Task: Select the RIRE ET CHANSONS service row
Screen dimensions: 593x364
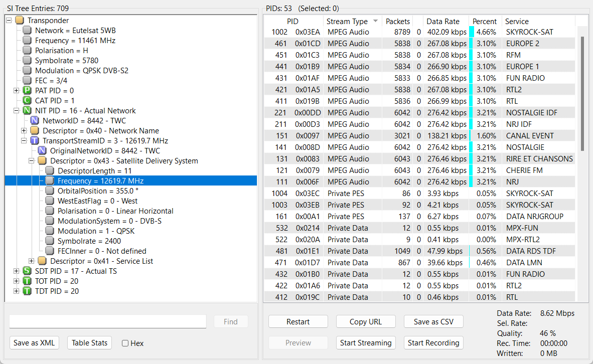Action: pos(419,159)
